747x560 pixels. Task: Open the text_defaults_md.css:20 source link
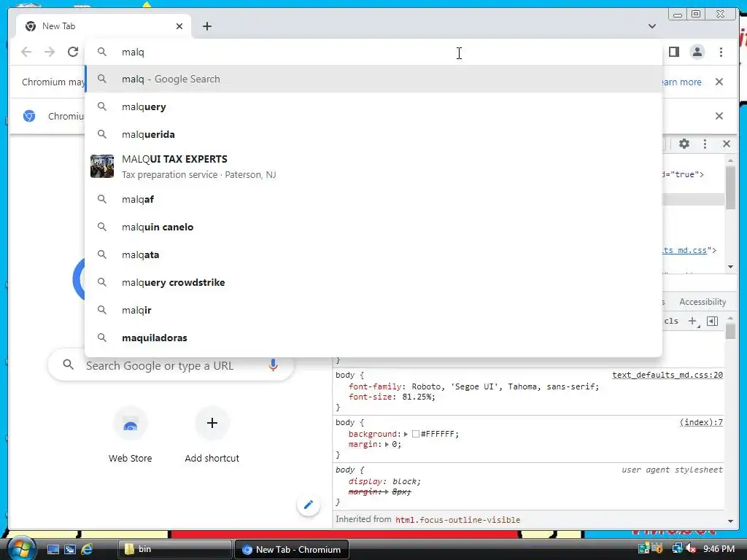[667, 376]
